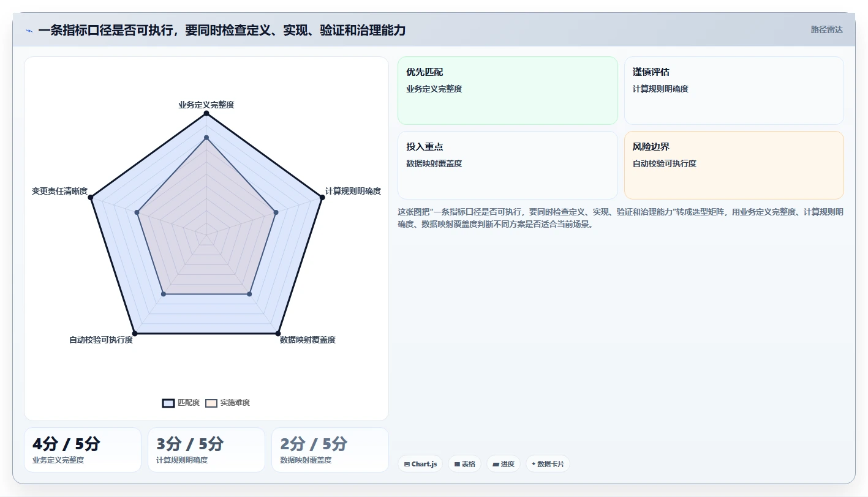Click the 实施难度 legend color box

click(x=211, y=403)
